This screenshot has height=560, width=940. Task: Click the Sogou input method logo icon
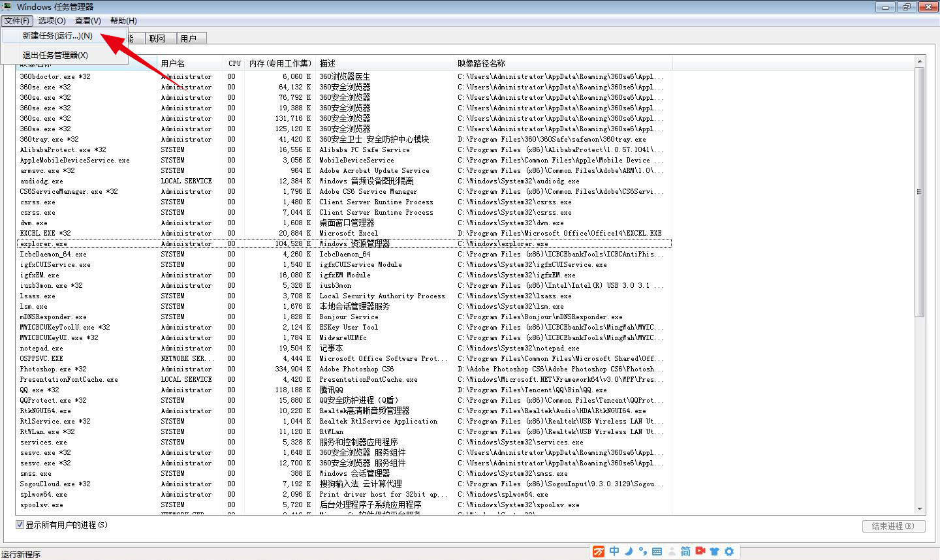(599, 552)
